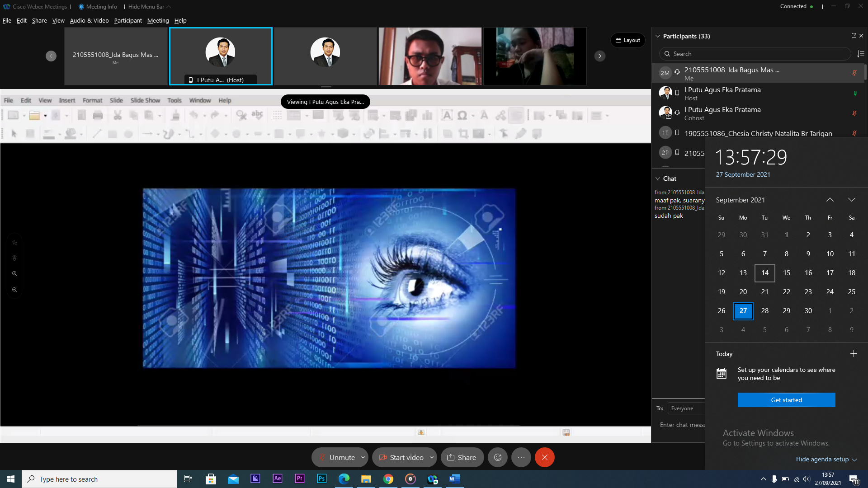Viewport: 868px width, 488px height.
Task: Collapse the Chat panel section
Action: click(x=658, y=178)
